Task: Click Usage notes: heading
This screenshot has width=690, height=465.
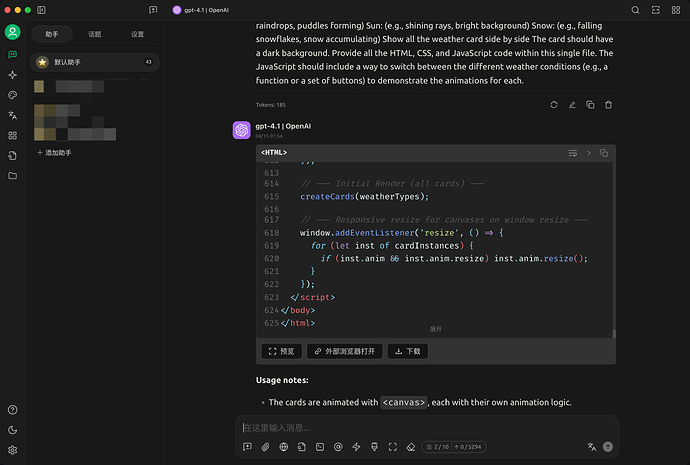Action: pos(282,380)
